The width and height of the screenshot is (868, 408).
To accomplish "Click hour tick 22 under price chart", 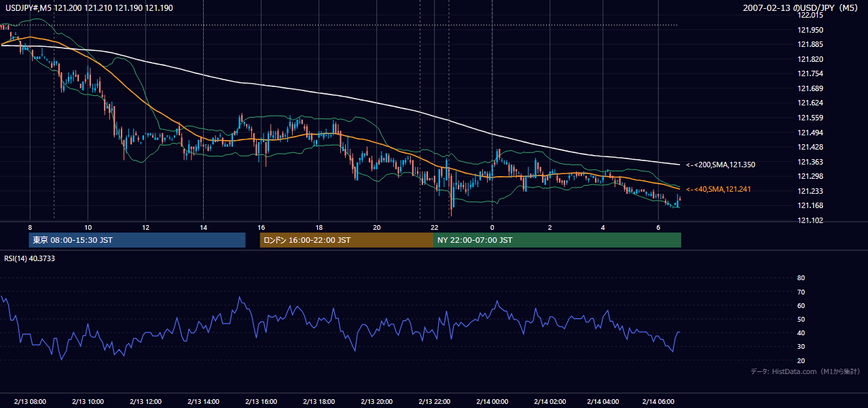I will 435,227.
